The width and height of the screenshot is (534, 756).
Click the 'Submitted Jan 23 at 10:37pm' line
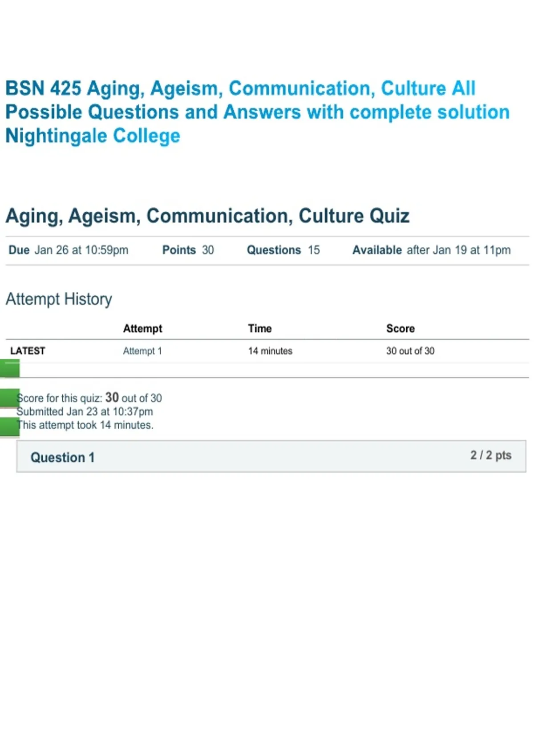pos(85,411)
